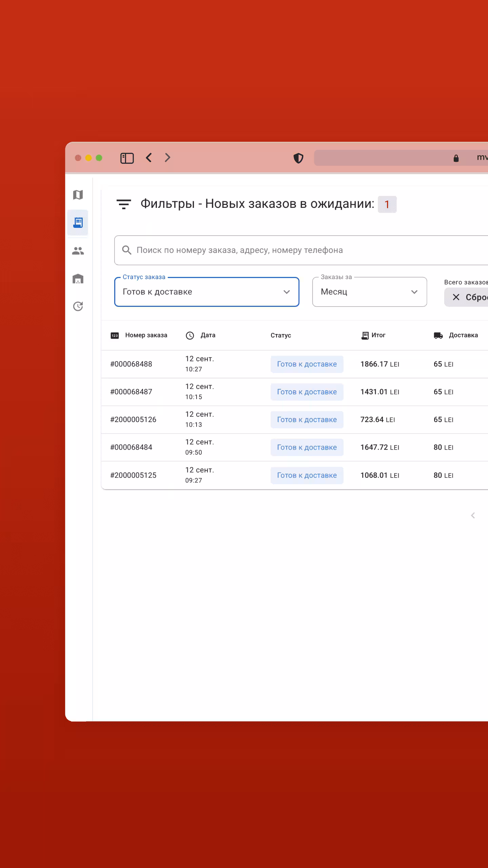Open the Заказы за Месяц dropdown
This screenshot has width=488, height=868.
(369, 292)
